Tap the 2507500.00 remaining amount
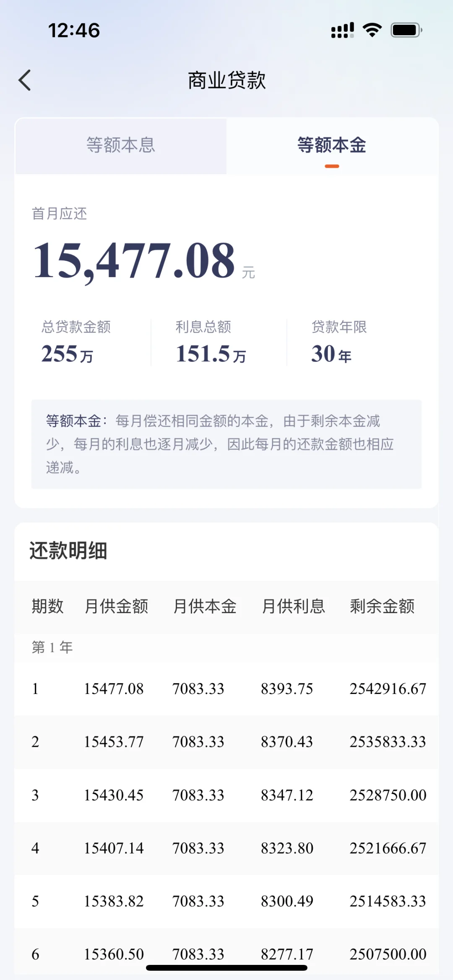Viewport: 453px width, 980px height. [x=388, y=954]
